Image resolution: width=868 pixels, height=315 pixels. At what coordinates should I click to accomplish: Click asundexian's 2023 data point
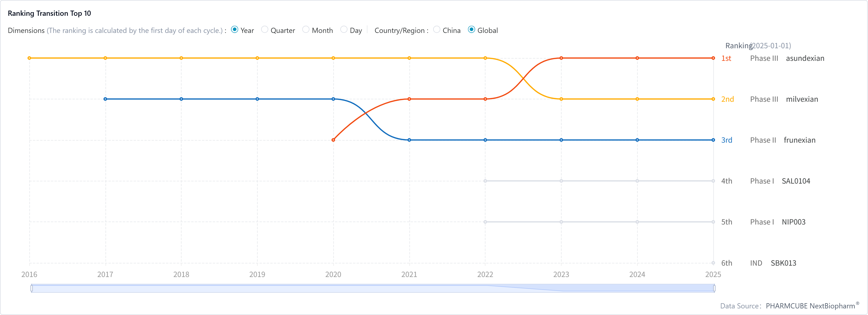pyautogui.click(x=561, y=58)
